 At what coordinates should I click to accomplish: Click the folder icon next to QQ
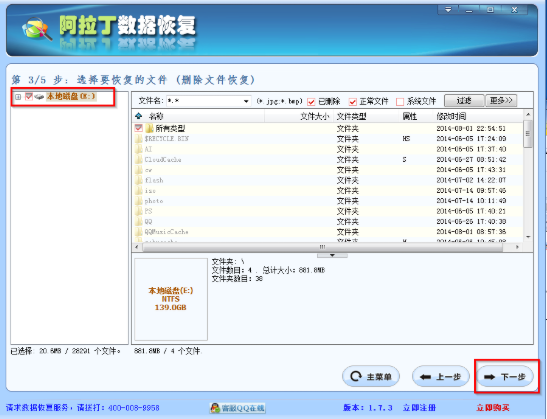(x=139, y=221)
